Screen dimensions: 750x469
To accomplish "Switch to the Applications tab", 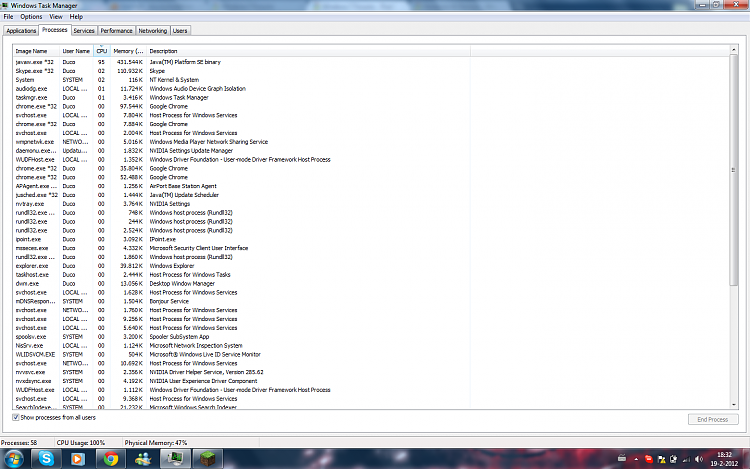I will point(21,31).
